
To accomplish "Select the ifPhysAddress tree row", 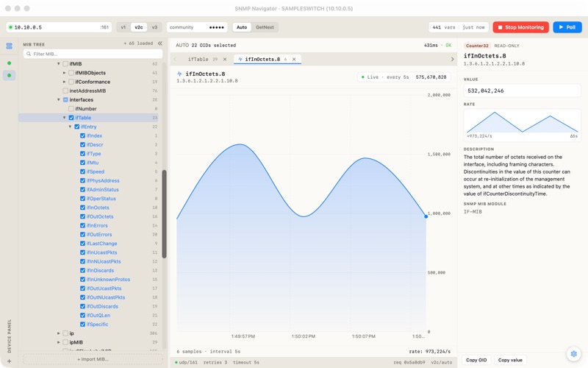I will pos(88,180).
